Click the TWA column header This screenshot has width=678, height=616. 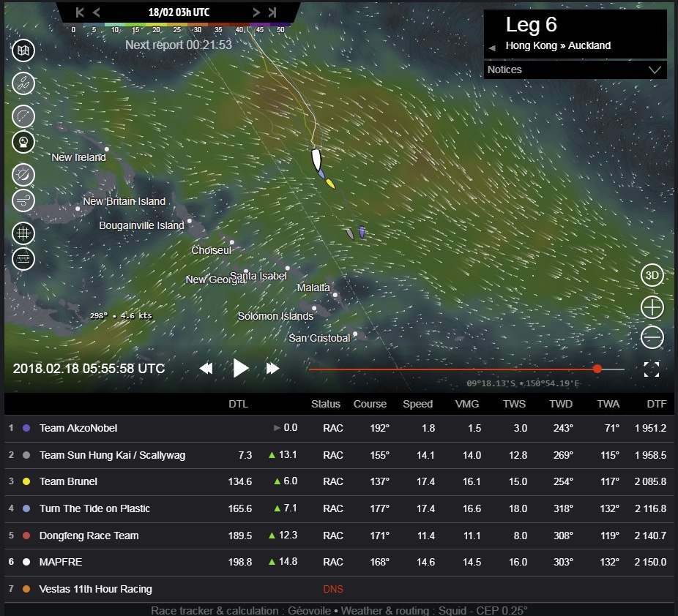click(608, 404)
